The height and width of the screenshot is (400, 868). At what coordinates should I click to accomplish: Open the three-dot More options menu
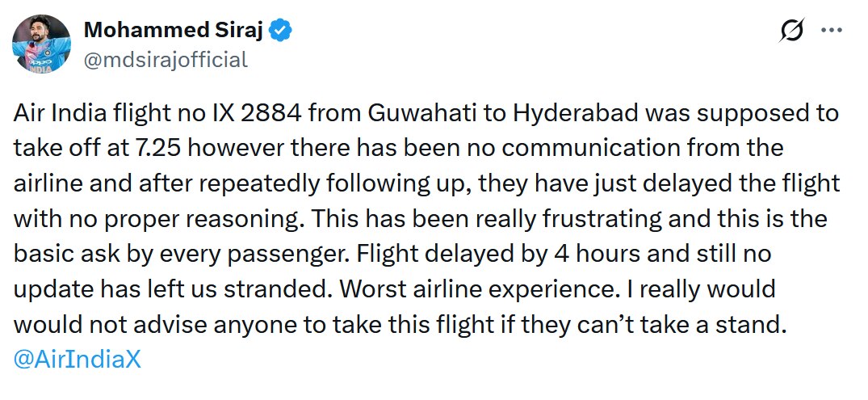coord(832,31)
